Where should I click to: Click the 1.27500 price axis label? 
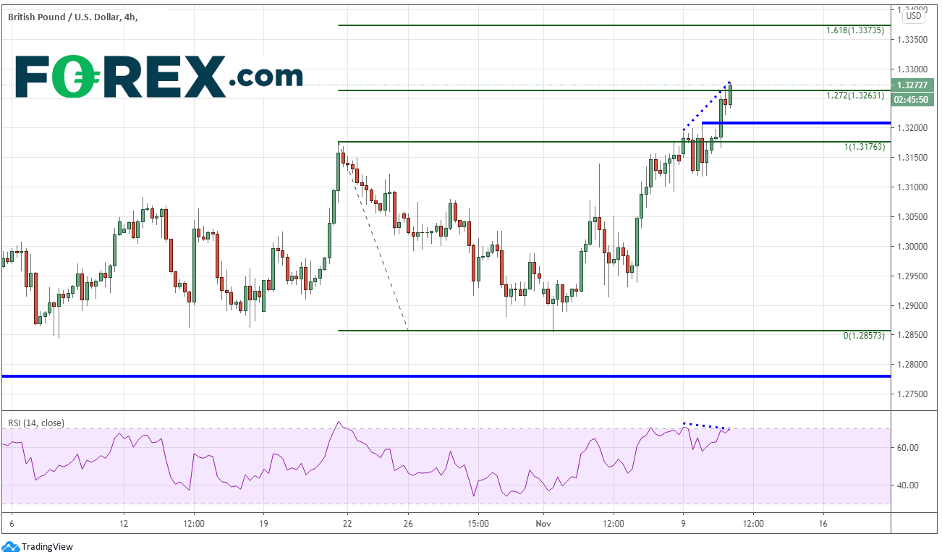(x=912, y=394)
